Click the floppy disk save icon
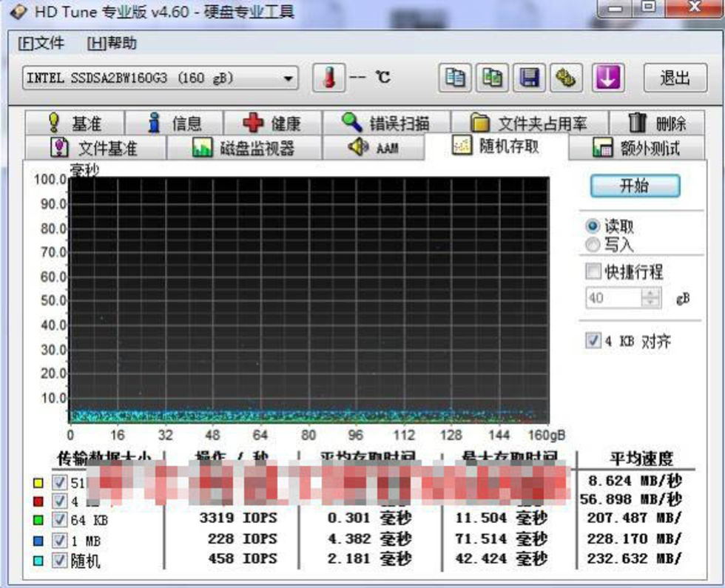 pyautogui.click(x=530, y=78)
